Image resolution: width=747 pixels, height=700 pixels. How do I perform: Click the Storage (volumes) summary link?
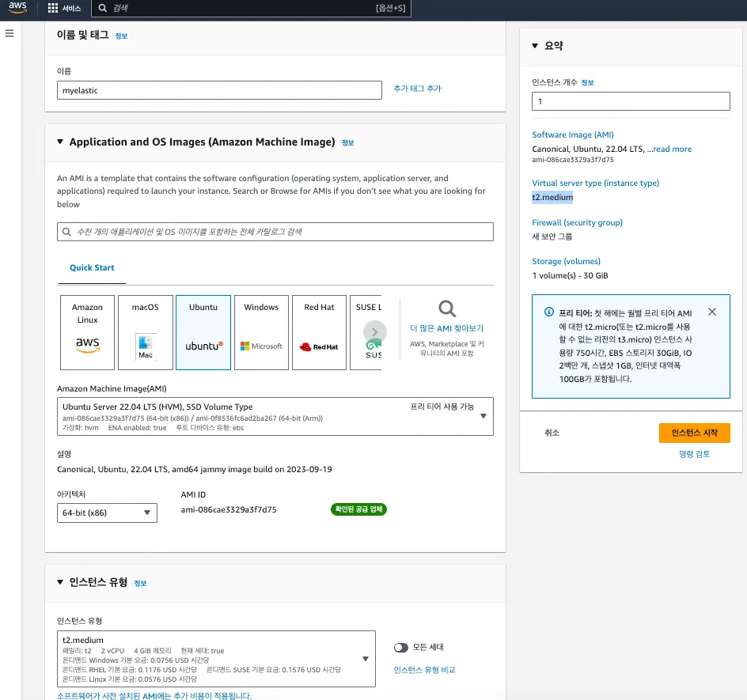coord(566,262)
